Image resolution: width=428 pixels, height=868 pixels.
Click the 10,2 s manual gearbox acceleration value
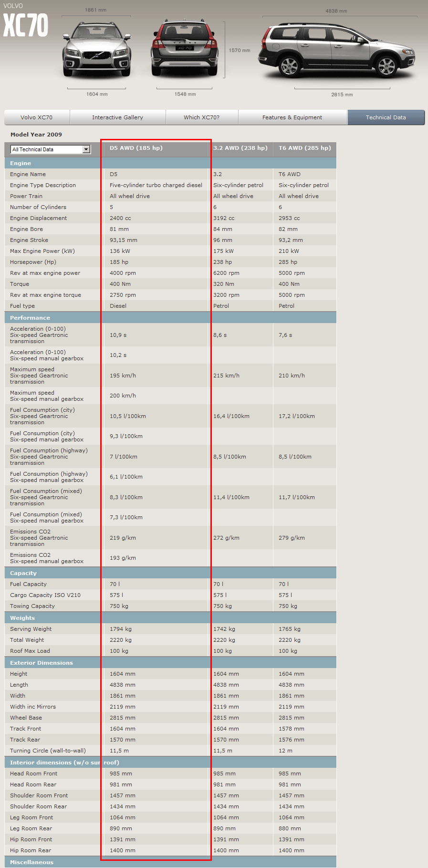point(118,355)
